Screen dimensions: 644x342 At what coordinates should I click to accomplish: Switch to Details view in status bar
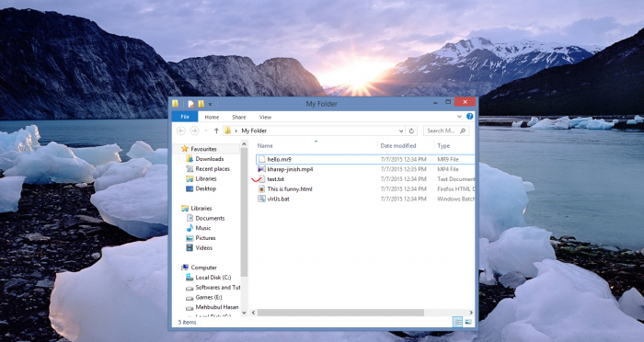click(457, 323)
